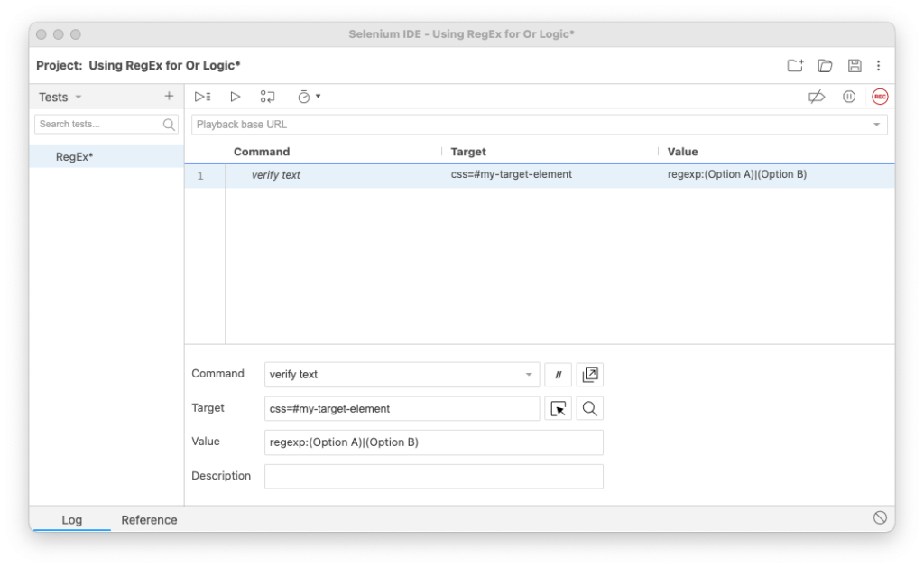Viewport: 924px width, 568px height.
Task: Toggle pause on exceptions icon
Action: pyautogui.click(x=849, y=97)
